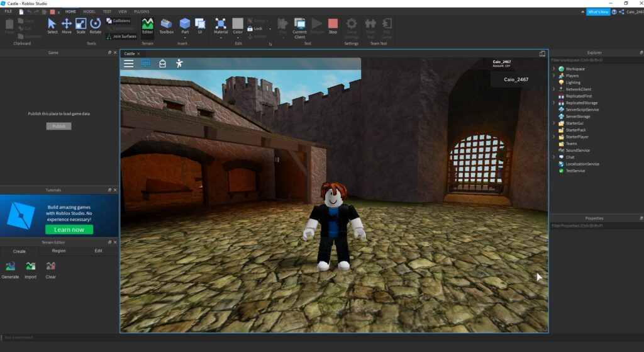Open the in-game chat icon
644x352 pixels.
[x=145, y=64]
